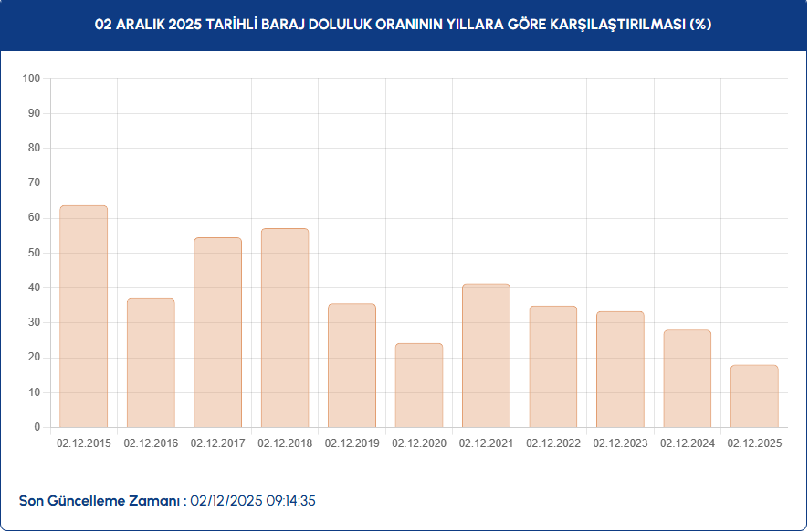Click the timestamp 02/12/2025 09:14:35
Screen dimensions: 809x532
coord(253,501)
